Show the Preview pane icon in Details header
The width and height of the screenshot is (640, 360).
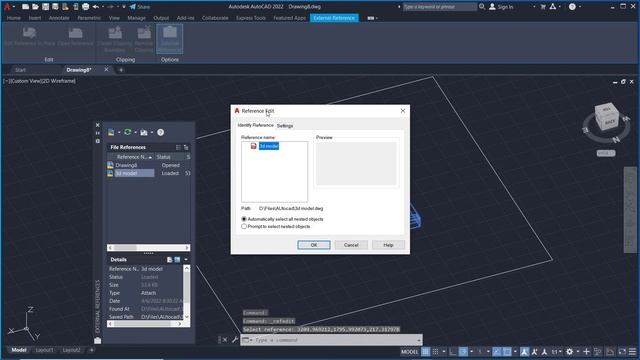177,260
